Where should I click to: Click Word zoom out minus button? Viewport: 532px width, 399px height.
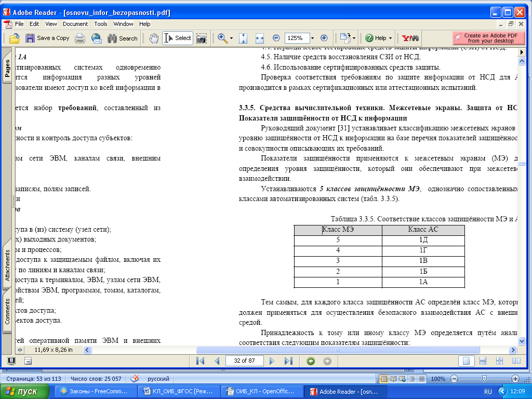click(x=454, y=379)
